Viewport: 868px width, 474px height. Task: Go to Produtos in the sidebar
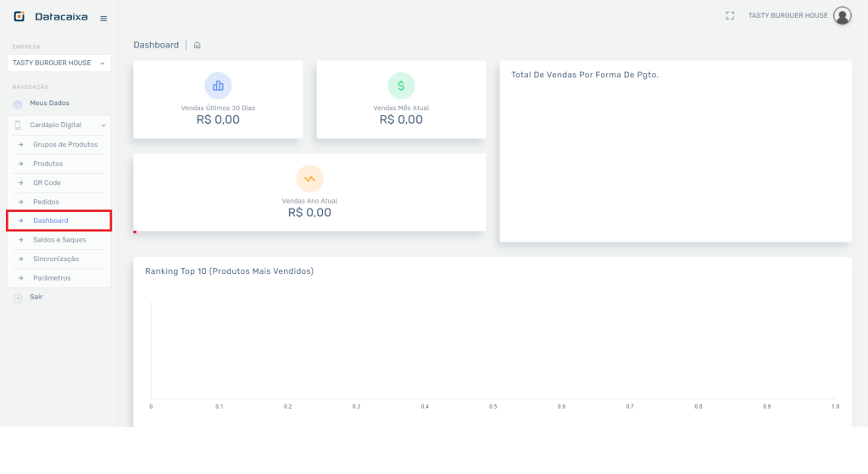point(47,164)
